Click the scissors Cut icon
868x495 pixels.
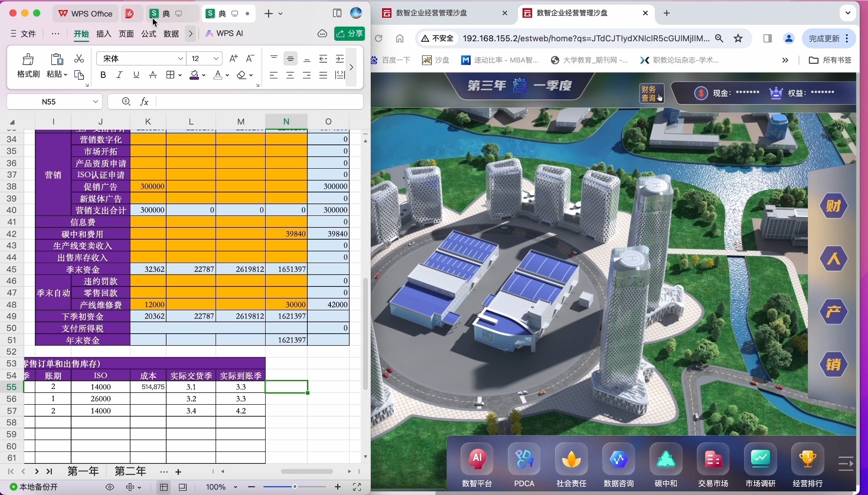79,59
